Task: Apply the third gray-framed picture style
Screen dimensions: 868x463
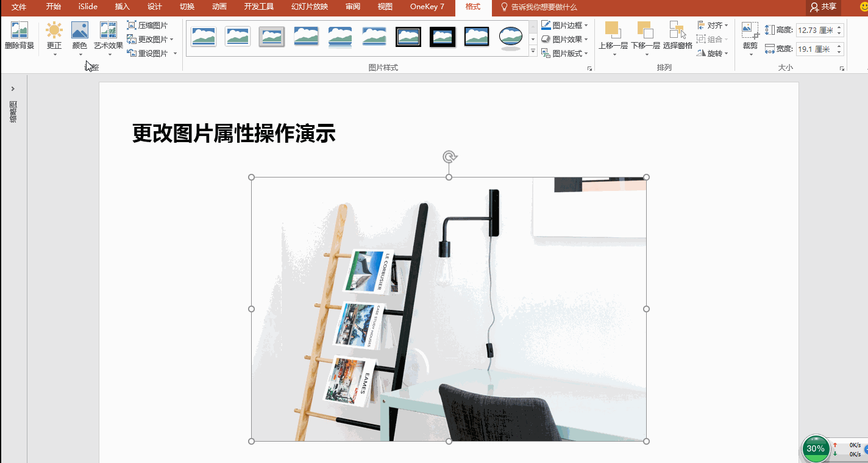Action: pyautogui.click(x=272, y=37)
